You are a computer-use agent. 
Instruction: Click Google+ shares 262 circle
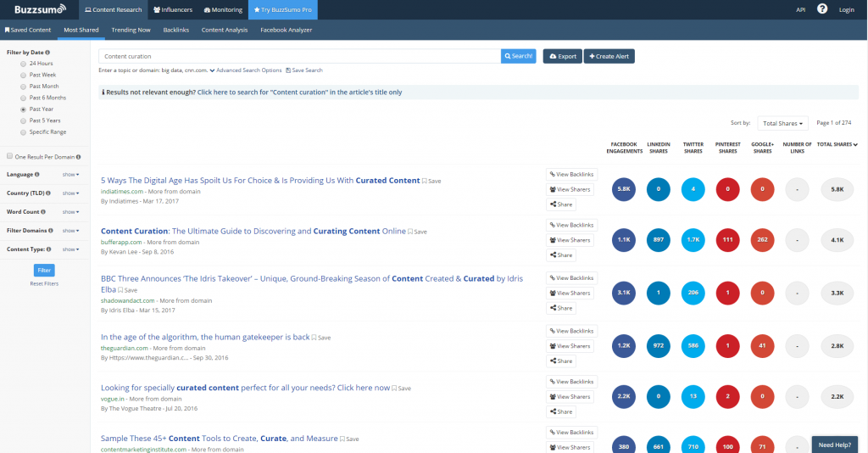coord(762,240)
